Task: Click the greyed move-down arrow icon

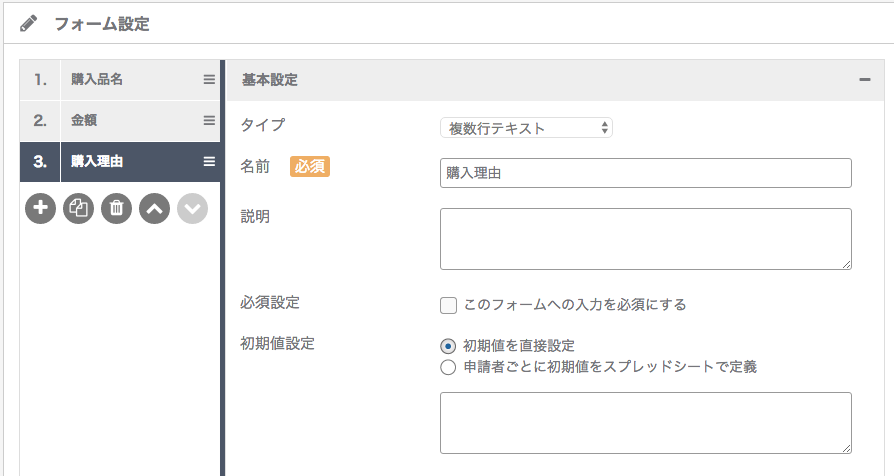Action: point(192,208)
